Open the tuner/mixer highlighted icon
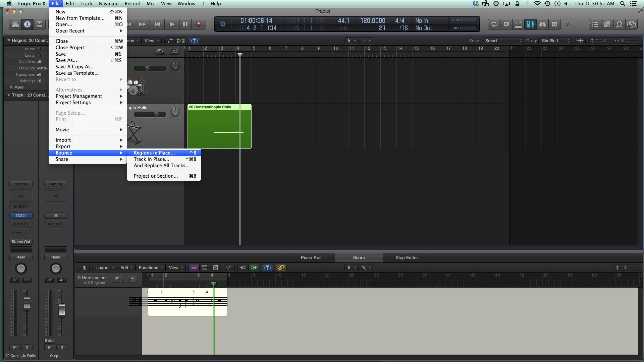The height and width of the screenshot is (362, 644). coord(530,24)
